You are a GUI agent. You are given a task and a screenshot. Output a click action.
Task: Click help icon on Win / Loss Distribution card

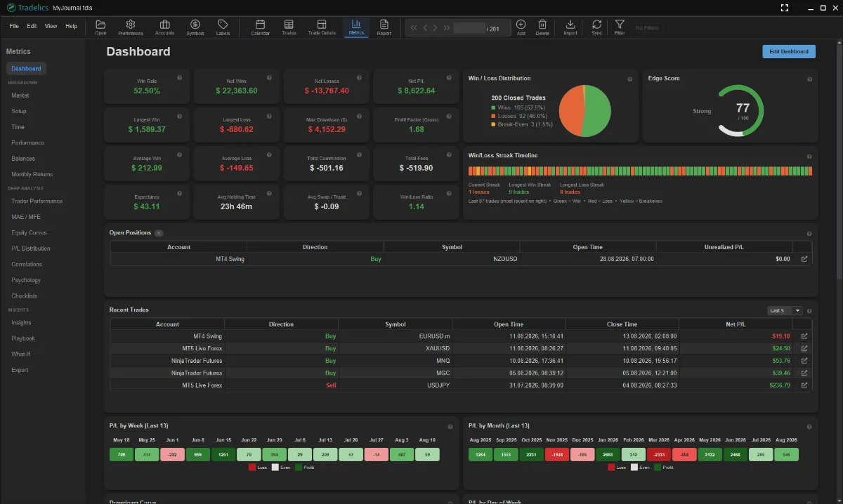[629, 79]
